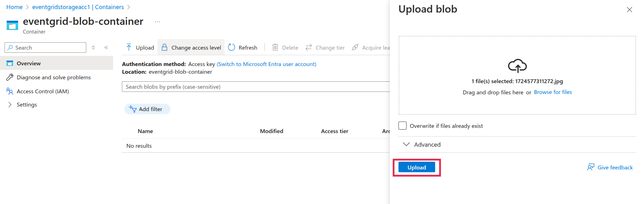Open Access Control (IAM) page
The height and width of the screenshot is (204, 644).
[x=43, y=91]
